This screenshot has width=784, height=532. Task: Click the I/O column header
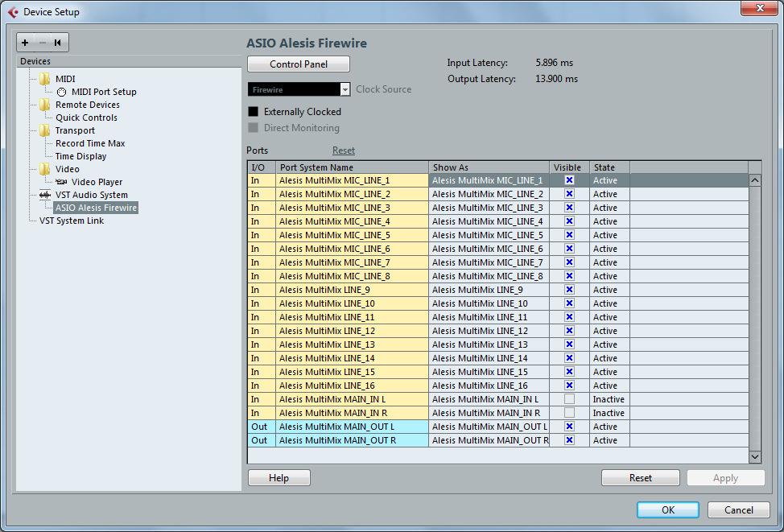[x=262, y=167]
